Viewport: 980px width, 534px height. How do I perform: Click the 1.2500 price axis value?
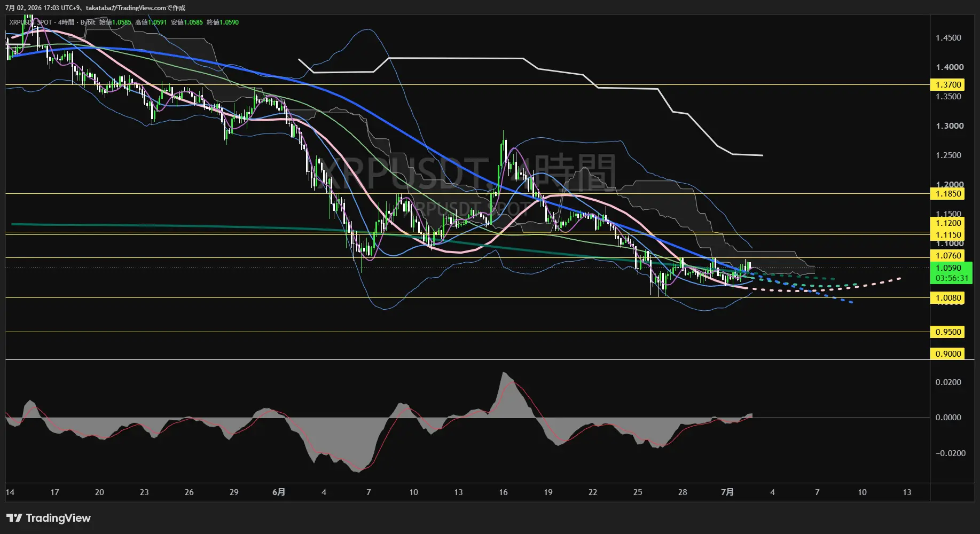point(948,155)
